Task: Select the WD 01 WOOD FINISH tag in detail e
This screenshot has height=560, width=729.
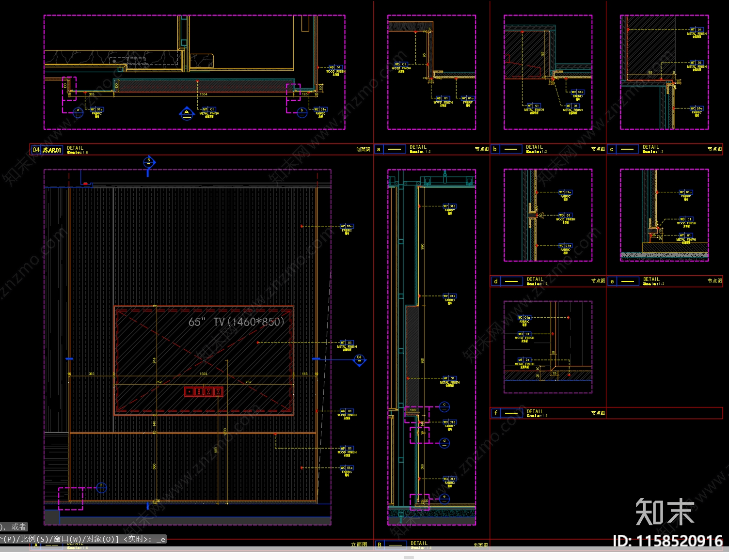Action: 686,222
